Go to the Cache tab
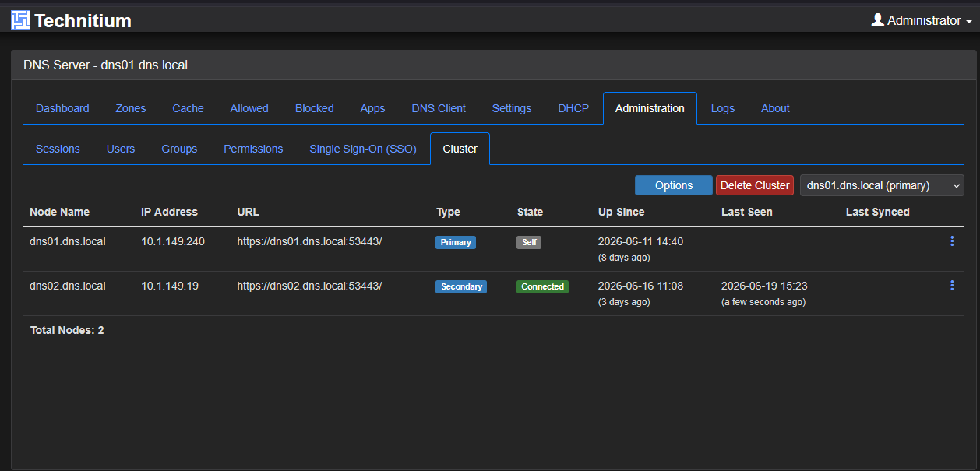This screenshot has width=980, height=471. (x=188, y=108)
